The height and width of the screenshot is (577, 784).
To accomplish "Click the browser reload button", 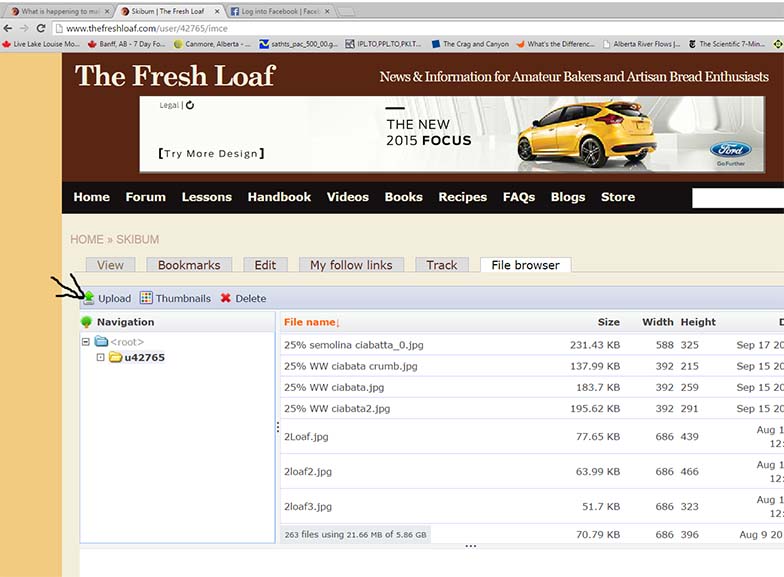I will (x=41, y=28).
